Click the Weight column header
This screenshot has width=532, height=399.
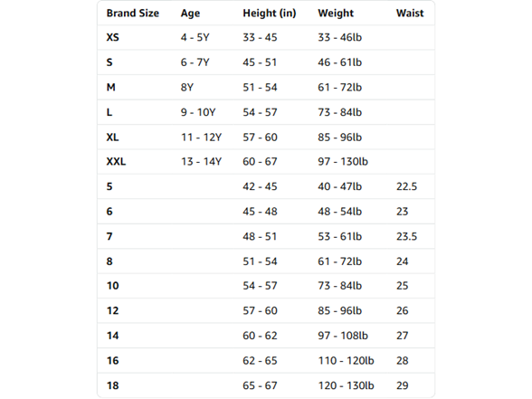coord(336,14)
